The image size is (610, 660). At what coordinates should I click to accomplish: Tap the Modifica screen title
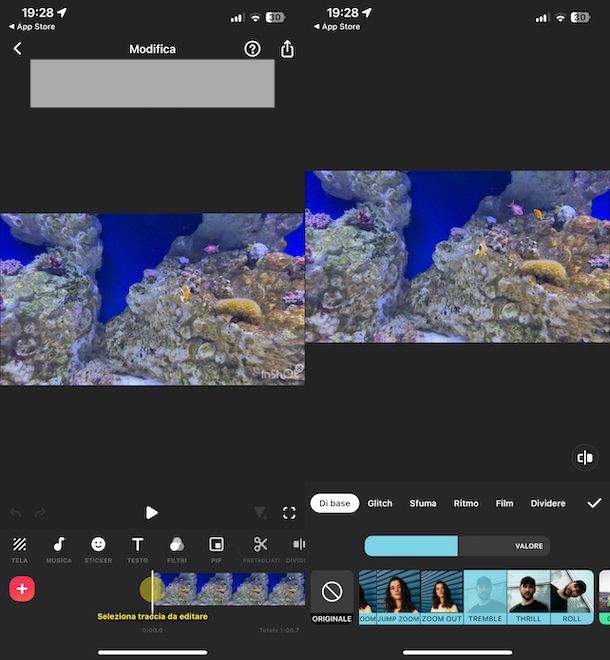tap(152, 49)
